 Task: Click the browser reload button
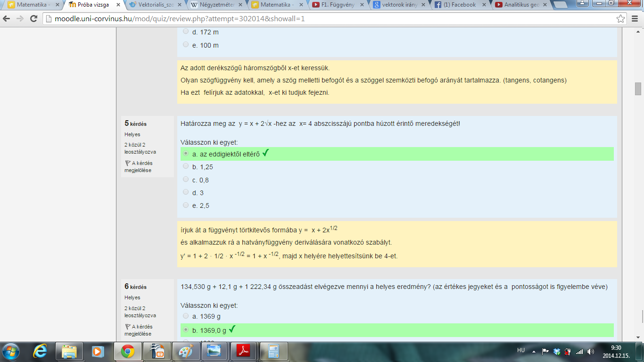(x=33, y=19)
